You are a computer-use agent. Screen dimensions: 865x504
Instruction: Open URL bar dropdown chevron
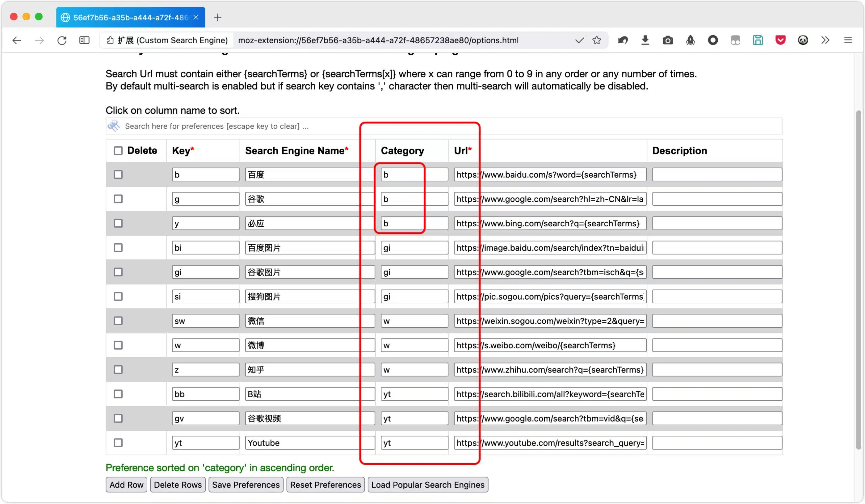point(579,41)
